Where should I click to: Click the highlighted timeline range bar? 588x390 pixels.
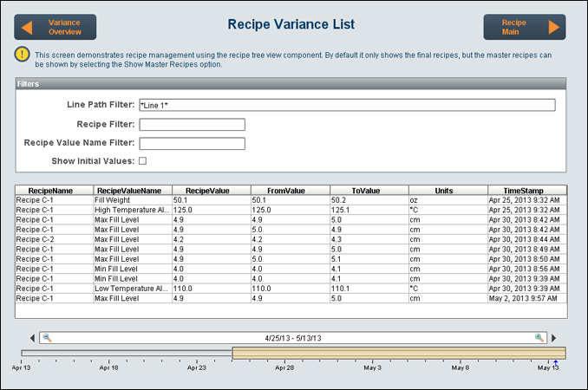pos(398,353)
